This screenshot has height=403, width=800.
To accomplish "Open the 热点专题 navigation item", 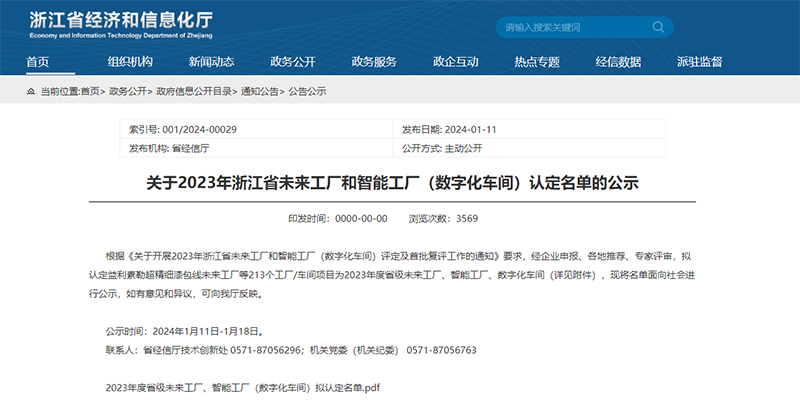I will [x=537, y=62].
